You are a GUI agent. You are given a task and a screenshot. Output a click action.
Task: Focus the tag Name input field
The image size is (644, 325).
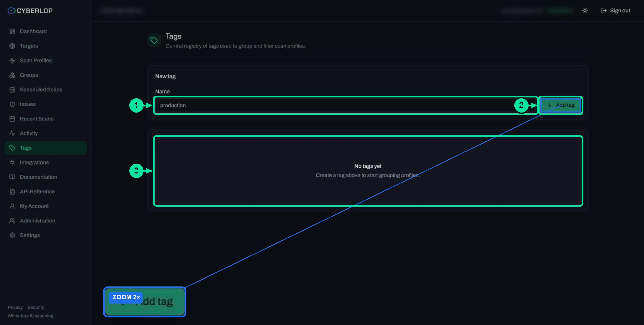[345, 105]
